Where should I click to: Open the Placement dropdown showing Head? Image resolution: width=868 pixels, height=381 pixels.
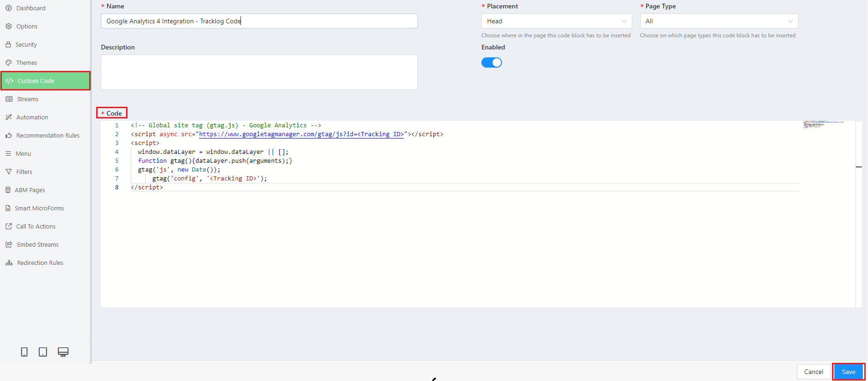pyautogui.click(x=557, y=21)
